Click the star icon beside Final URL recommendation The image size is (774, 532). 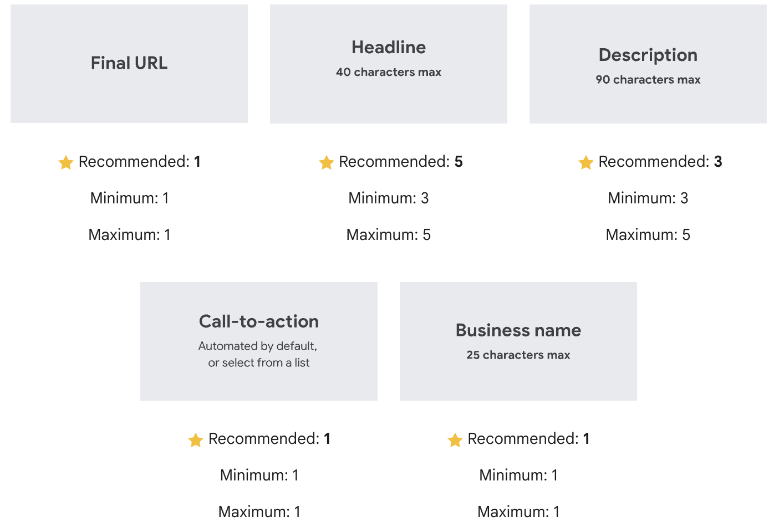tap(66, 162)
